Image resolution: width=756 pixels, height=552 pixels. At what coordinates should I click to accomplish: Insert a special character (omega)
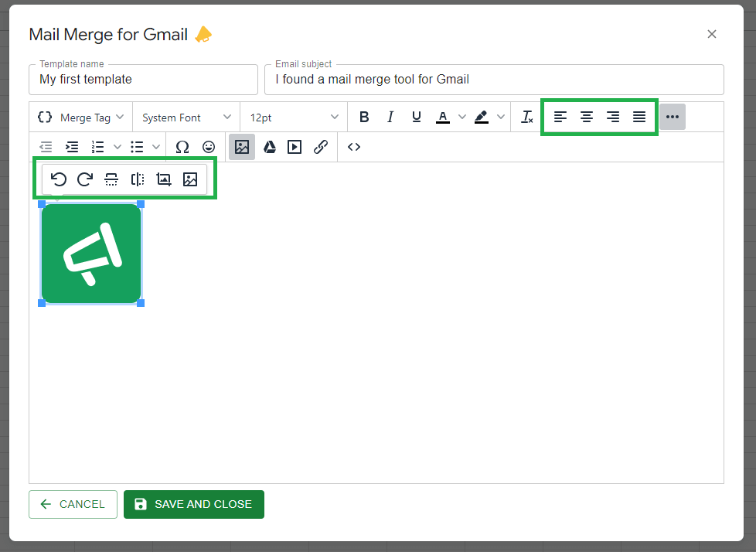(x=182, y=147)
